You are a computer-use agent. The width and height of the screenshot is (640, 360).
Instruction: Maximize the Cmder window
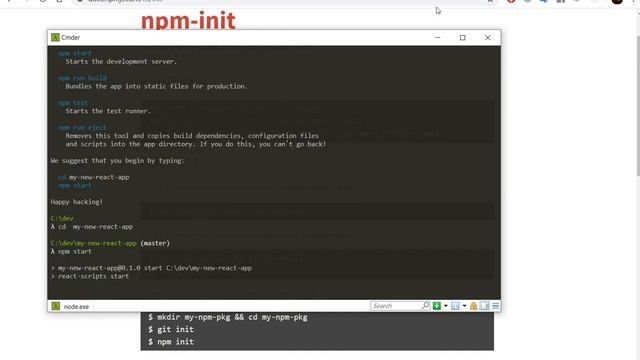click(x=462, y=38)
